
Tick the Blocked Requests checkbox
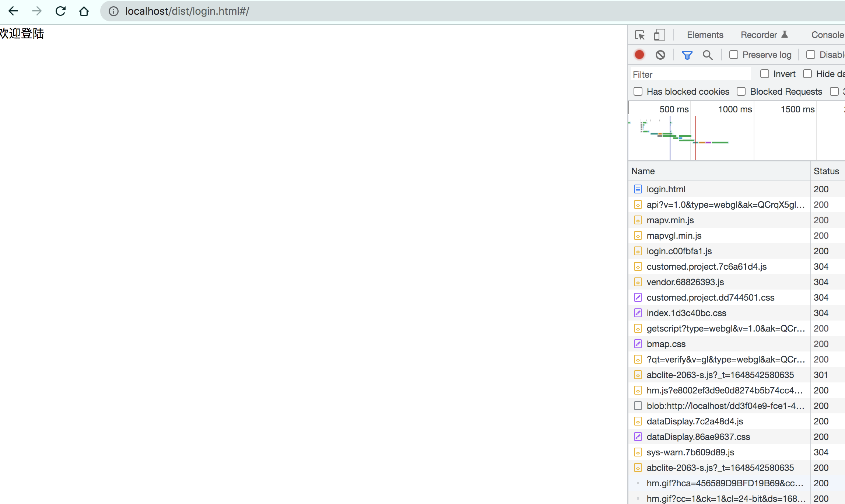point(741,91)
